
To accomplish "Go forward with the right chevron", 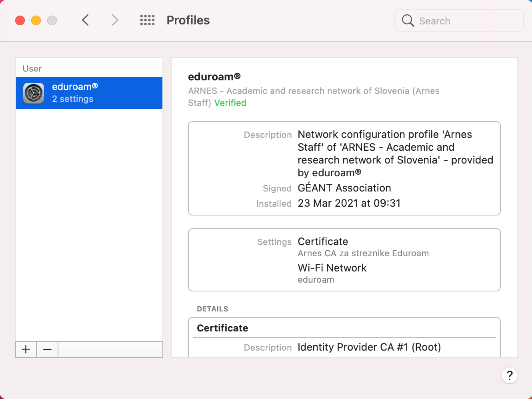I will (x=115, y=20).
